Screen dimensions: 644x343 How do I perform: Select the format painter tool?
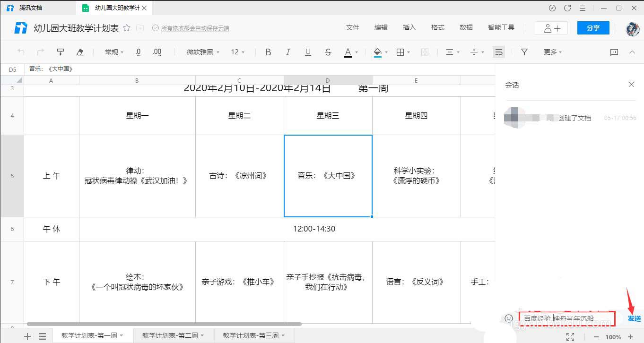[60, 52]
